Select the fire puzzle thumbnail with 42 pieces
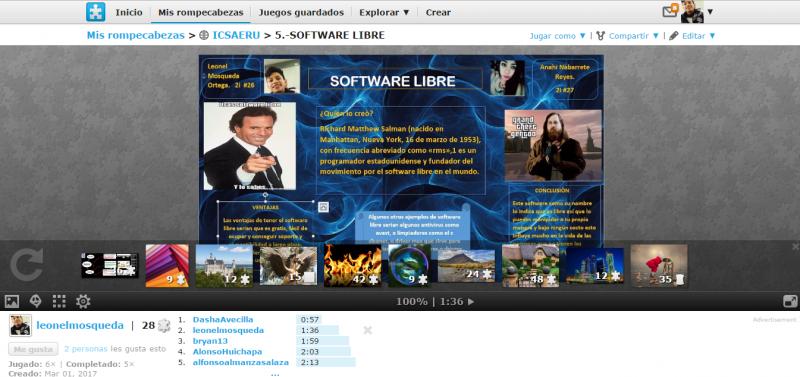 point(353,265)
